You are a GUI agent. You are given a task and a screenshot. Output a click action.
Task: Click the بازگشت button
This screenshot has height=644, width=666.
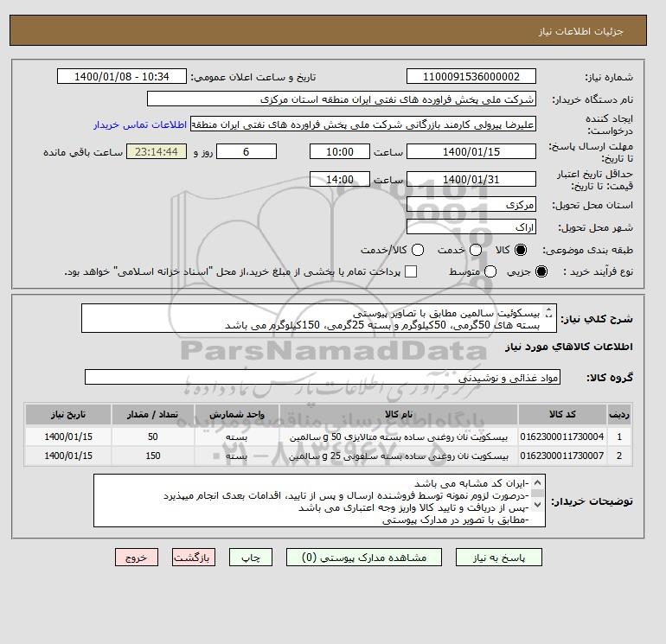coord(194,558)
